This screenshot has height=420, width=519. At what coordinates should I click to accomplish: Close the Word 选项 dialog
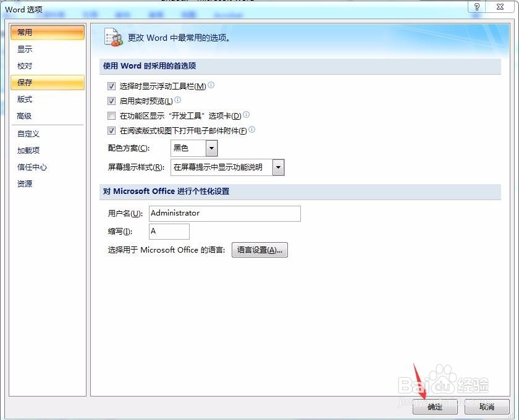500,7
